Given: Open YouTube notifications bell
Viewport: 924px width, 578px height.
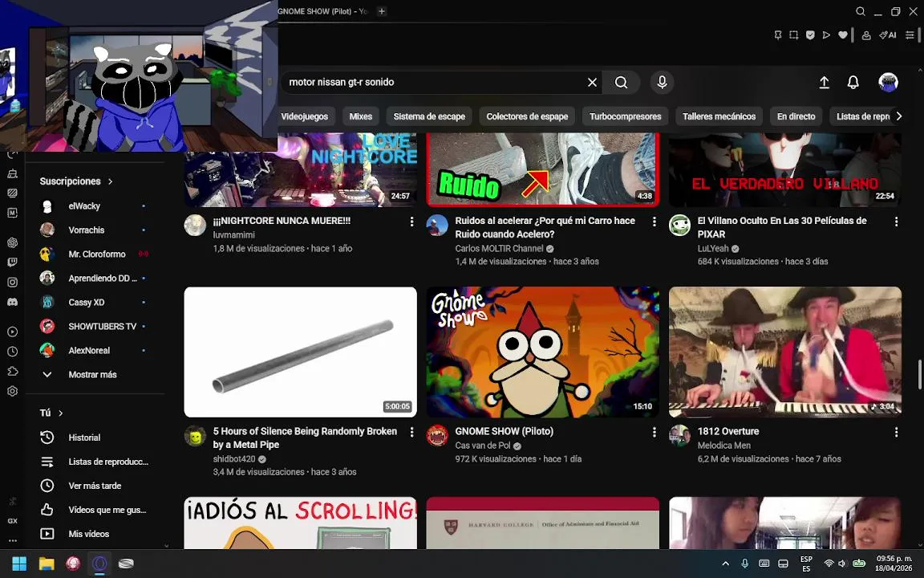Looking at the screenshot, I should point(853,82).
